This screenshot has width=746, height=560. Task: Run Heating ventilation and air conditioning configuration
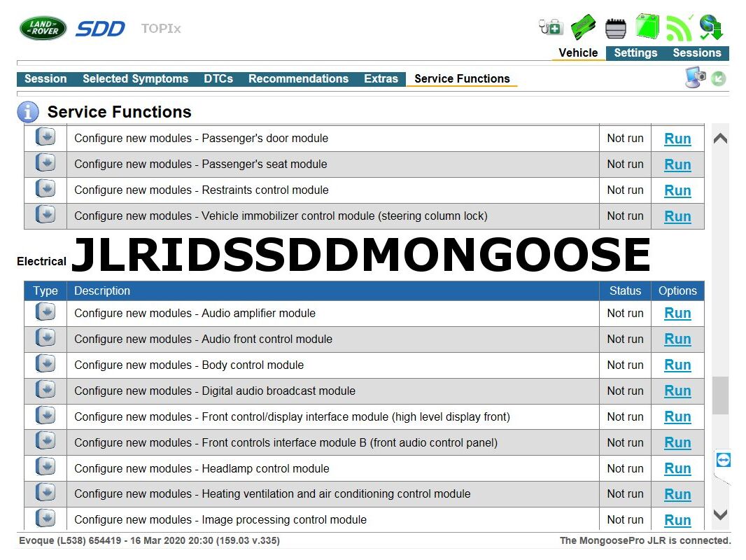tap(677, 494)
